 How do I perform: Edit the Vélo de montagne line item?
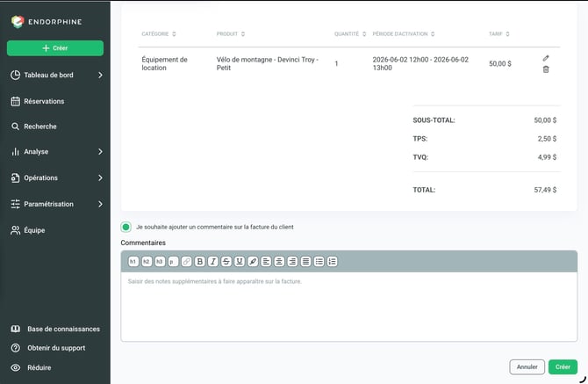pyautogui.click(x=546, y=58)
